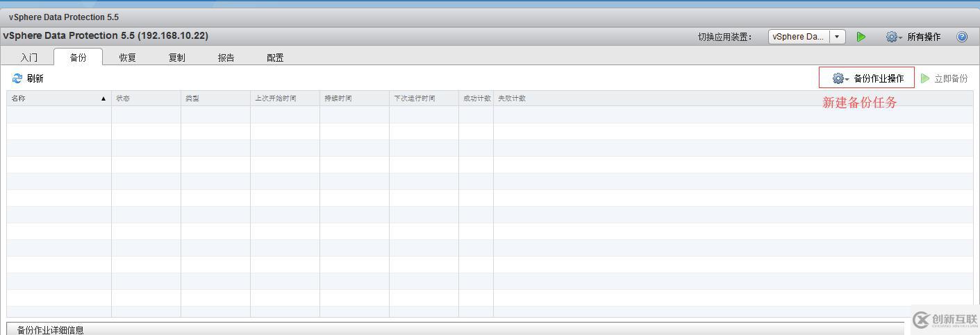Click the 刷新 refresh label

35,78
